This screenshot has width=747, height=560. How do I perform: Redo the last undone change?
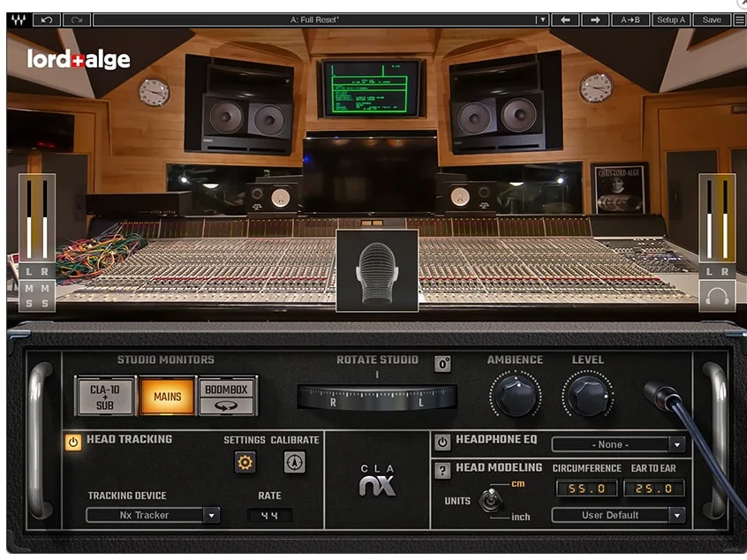pyautogui.click(x=77, y=20)
